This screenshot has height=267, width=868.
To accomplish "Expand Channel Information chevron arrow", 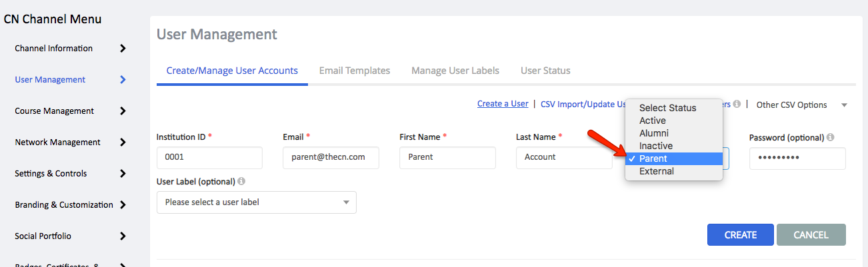I will click(x=123, y=48).
